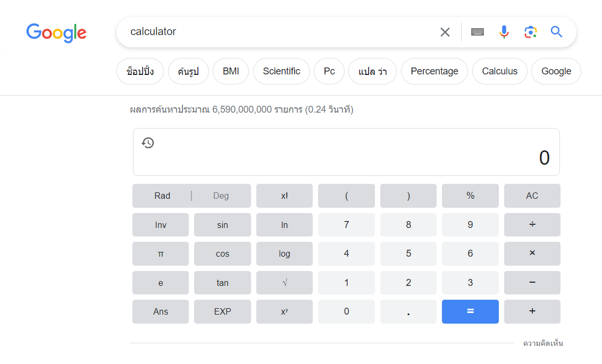
Task: Select the plus operator
Action: [x=532, y=311]
